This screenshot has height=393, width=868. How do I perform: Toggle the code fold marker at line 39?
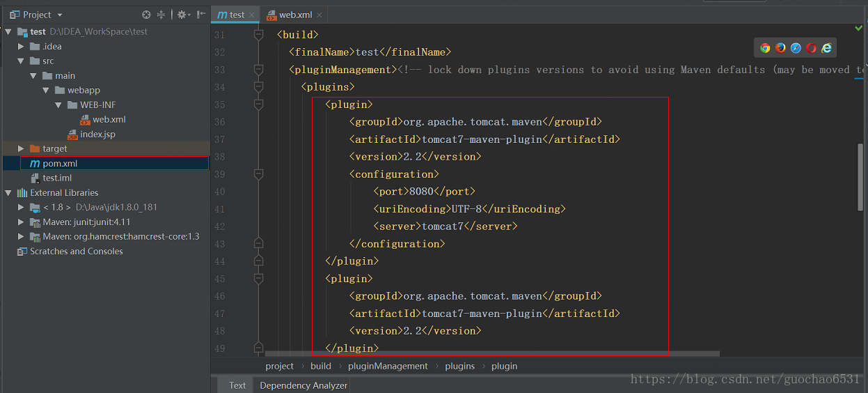pos(259,174)
